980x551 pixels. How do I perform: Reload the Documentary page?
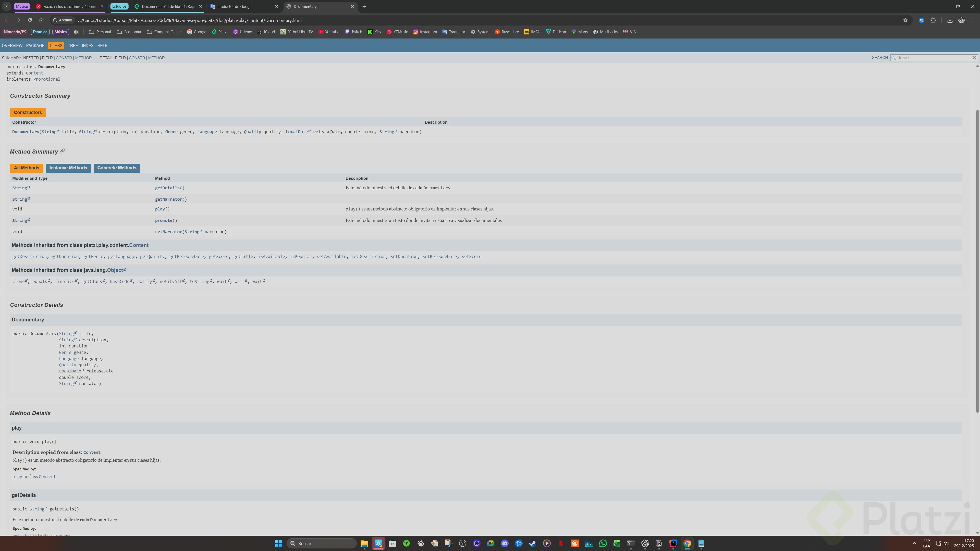coord(30,20)
